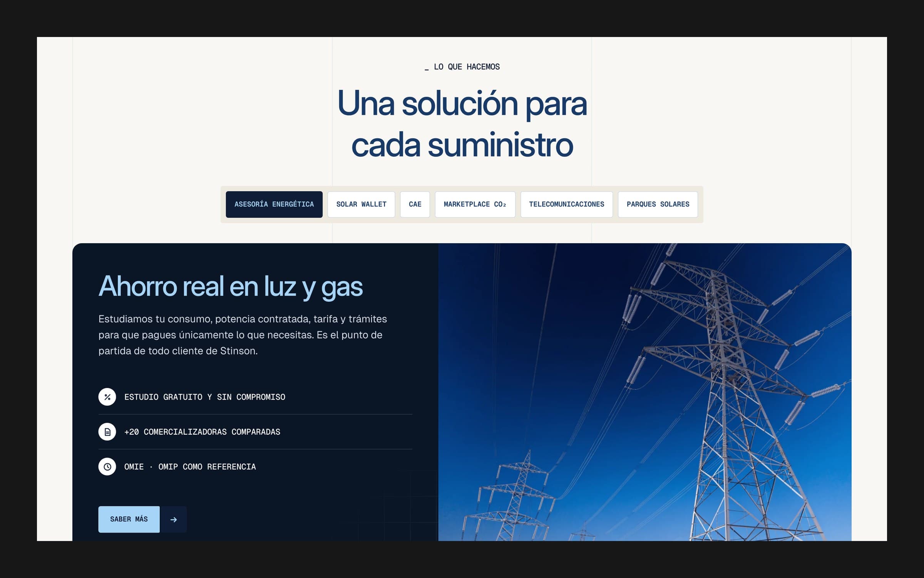Click the text Estudio gratuito y sin compromiso
This screenshot has width=924, height=578.
point(205,397)
